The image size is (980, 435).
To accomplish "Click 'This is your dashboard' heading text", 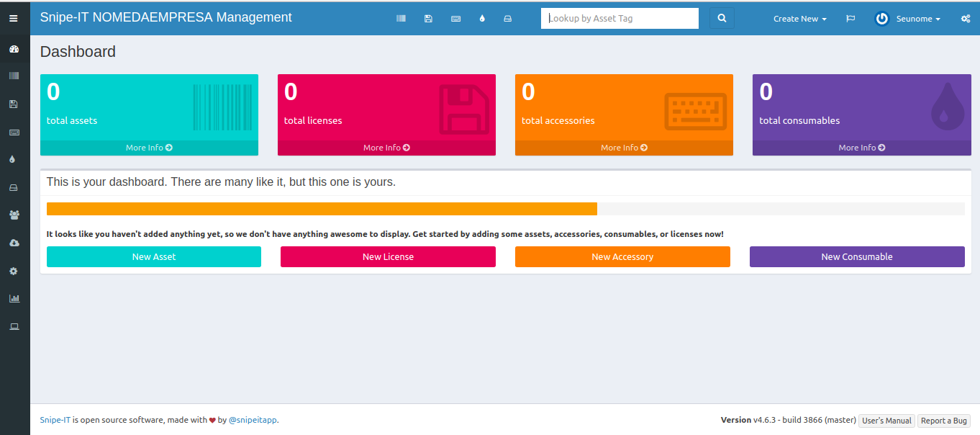I will point(221,182).
